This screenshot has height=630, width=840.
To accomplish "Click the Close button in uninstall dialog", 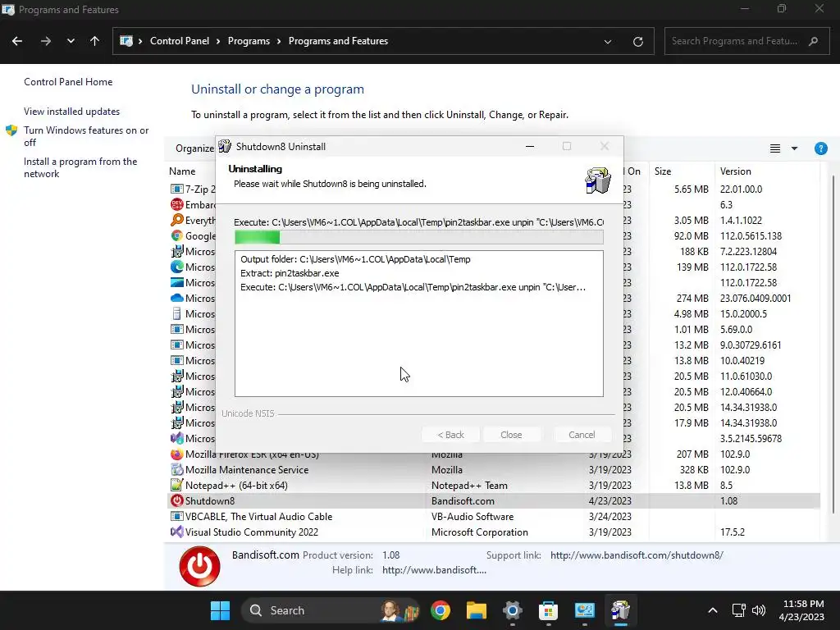I will (511, 435).
